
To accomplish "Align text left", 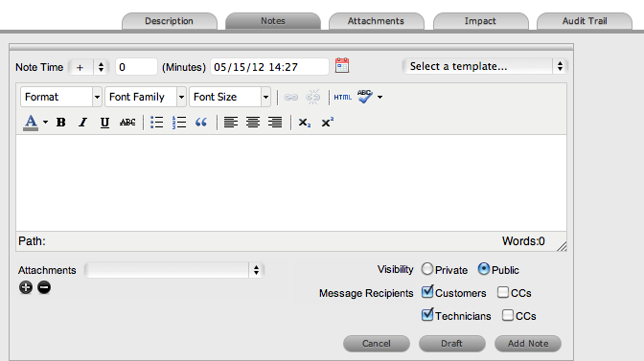I will (230, 123).
